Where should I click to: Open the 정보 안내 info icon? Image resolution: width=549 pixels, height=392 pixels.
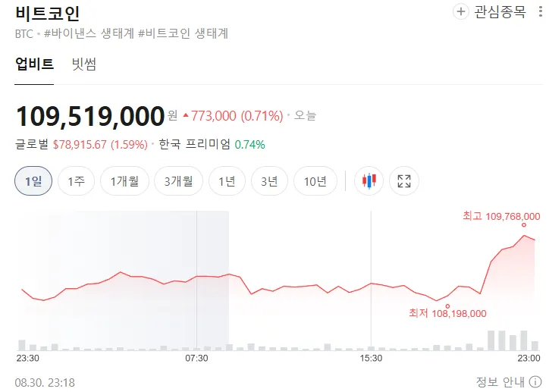tap(535, 382)
